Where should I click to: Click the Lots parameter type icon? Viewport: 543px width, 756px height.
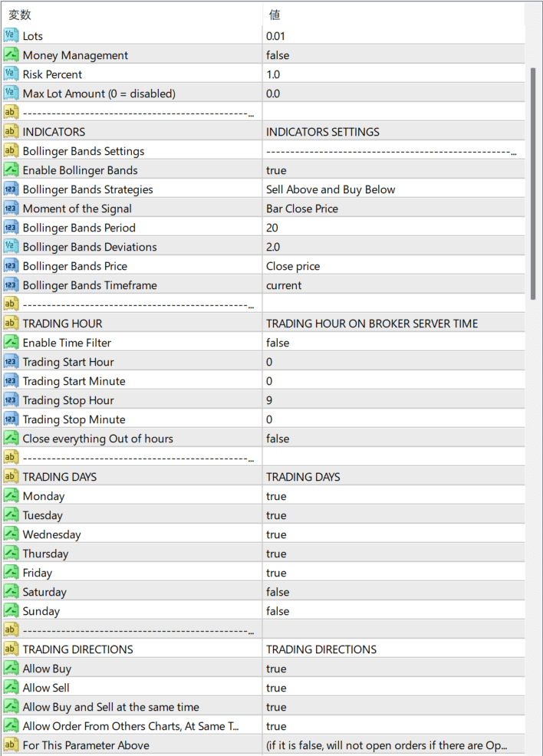pyautogui.click(x=11, y=36)
